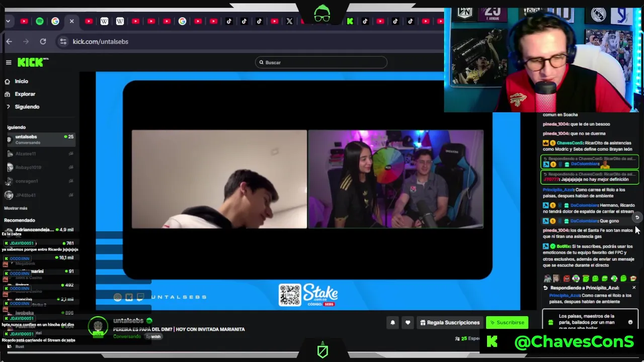Screen dimensions: 644x362
Task: Open Inicio in the Kick sidebar
Action: coord(21,81)
